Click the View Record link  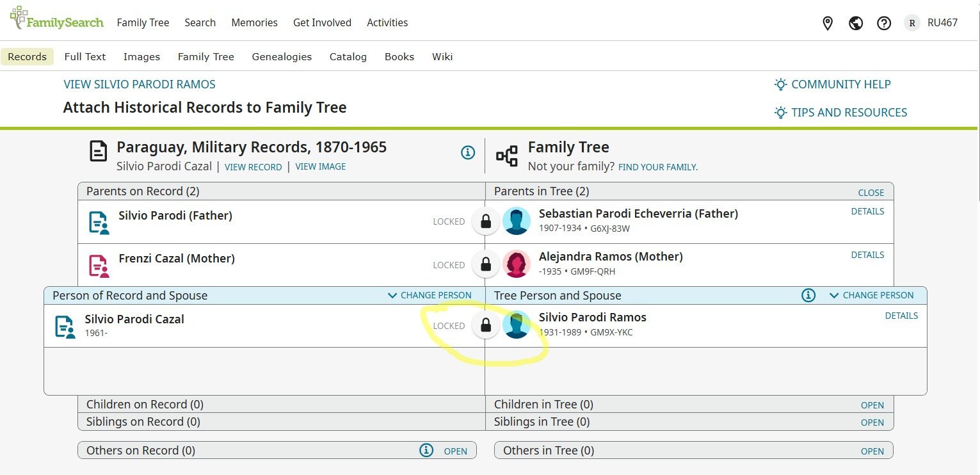pos(253,167)
